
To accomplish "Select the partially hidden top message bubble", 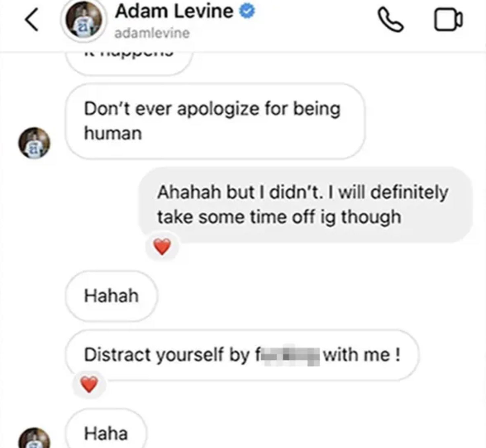I will tap(129, 63).
